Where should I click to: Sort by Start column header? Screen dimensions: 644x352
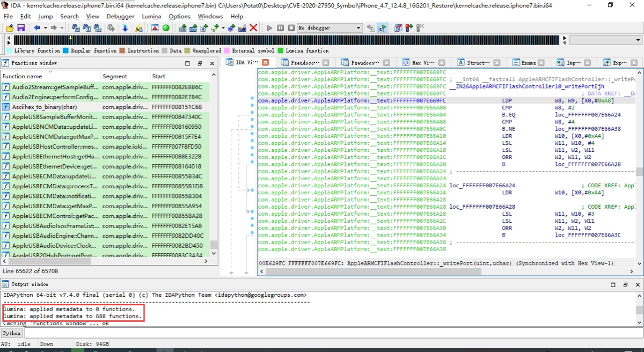[180, 76]
